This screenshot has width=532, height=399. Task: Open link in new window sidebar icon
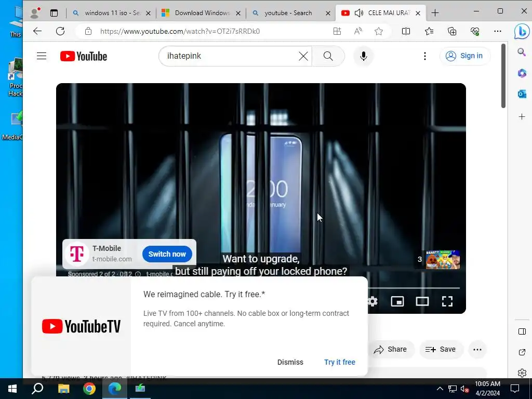click(x=522, y=352)
